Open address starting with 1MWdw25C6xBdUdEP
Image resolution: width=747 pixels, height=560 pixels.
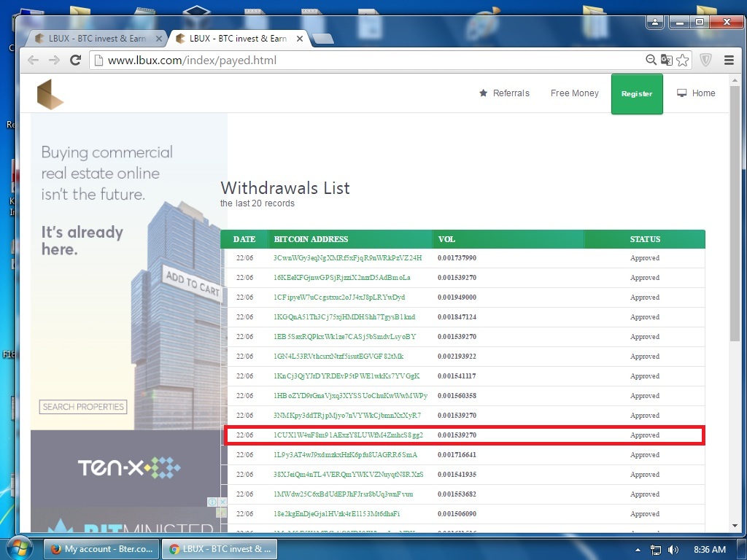coord(344,494)
